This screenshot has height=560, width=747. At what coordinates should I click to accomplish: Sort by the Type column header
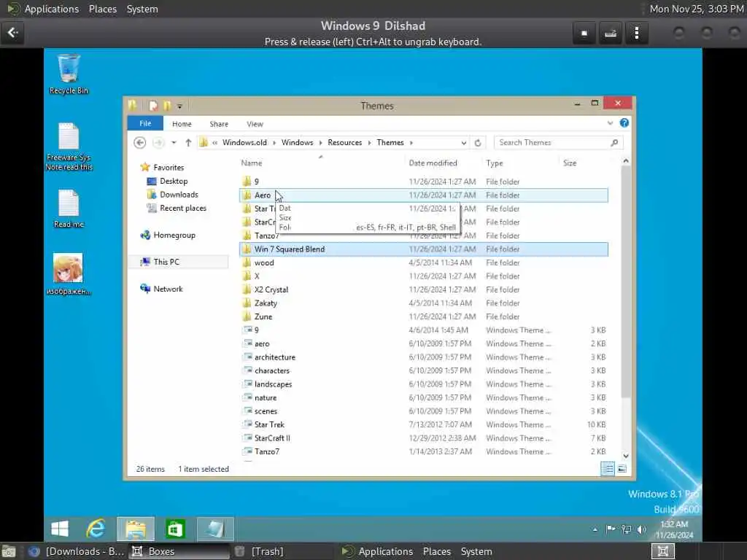pyautogui.click(x=494, y=163)
